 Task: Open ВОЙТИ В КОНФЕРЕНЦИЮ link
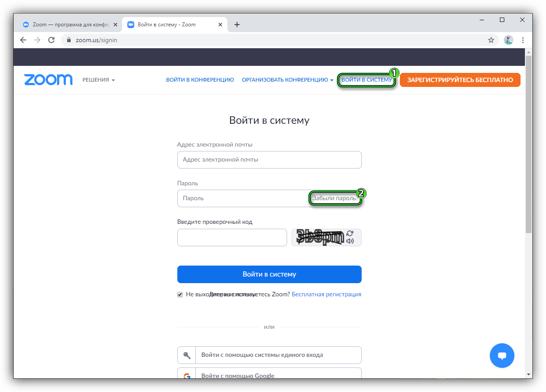[x=200, y=80]
